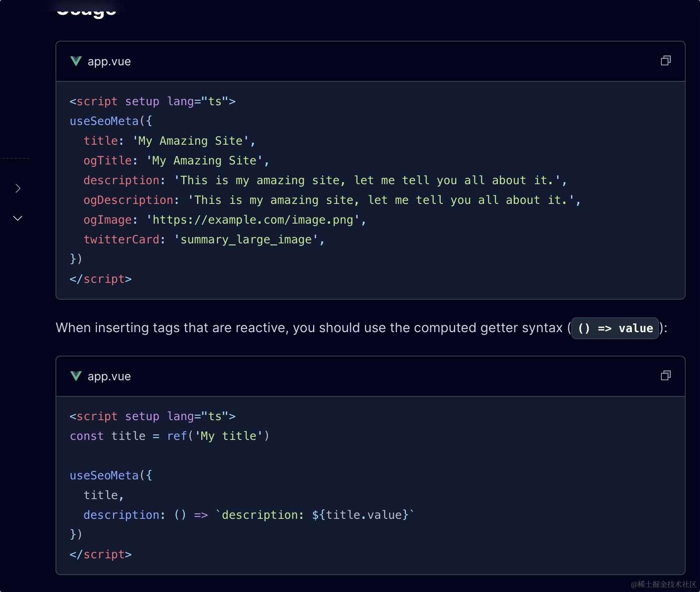
Task: Click the partially visible Usage heading
Action: coord(86,10)
